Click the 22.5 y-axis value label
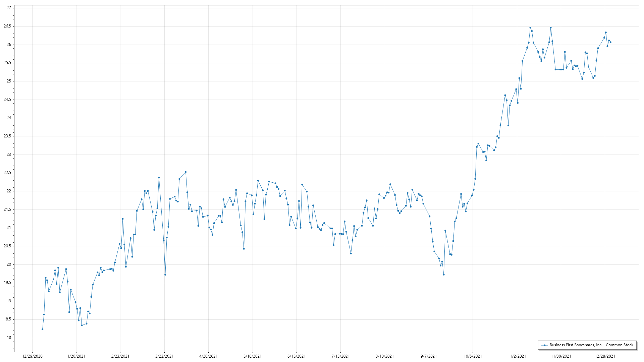Viewport: 644px width, 362px height. pos(7,173)
